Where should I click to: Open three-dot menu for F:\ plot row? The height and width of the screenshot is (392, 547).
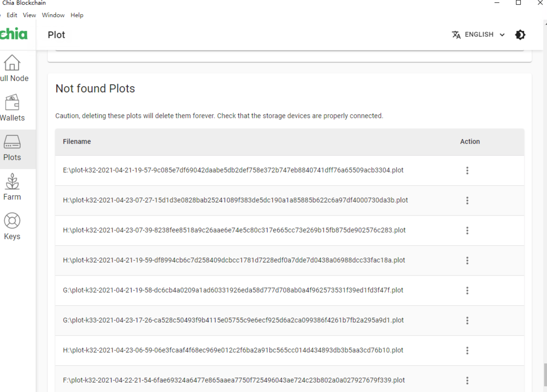[x=467, y=380]
